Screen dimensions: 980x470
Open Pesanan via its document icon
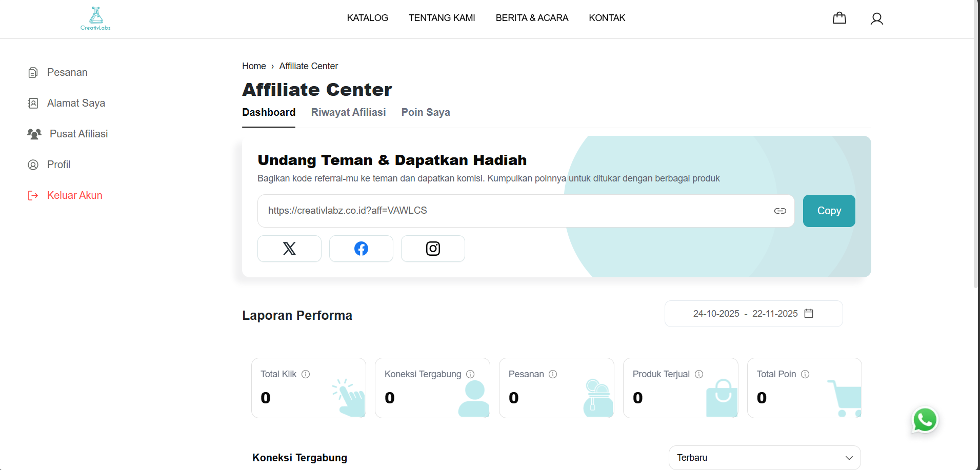click(x=33, y=72)
